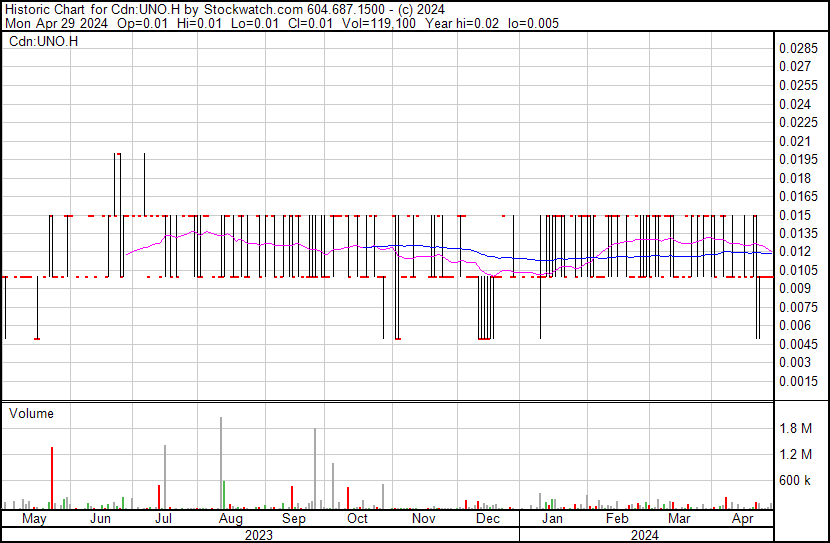830x543 pixels.
Task: Click the 0.0285 price axis label
Action: [x=799, y=48]
